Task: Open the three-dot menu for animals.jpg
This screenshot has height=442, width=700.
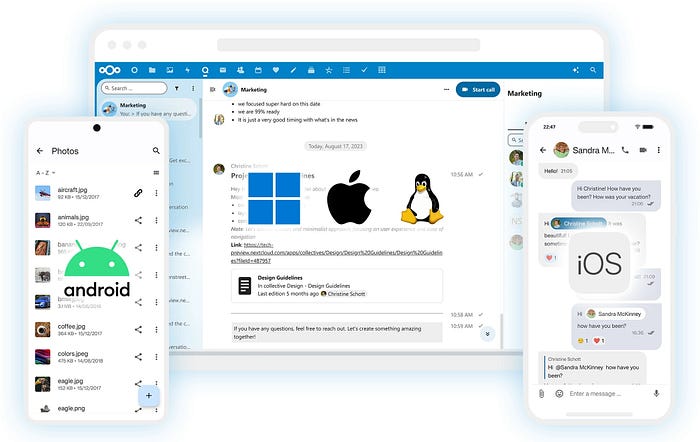Action: pos(156,220)
